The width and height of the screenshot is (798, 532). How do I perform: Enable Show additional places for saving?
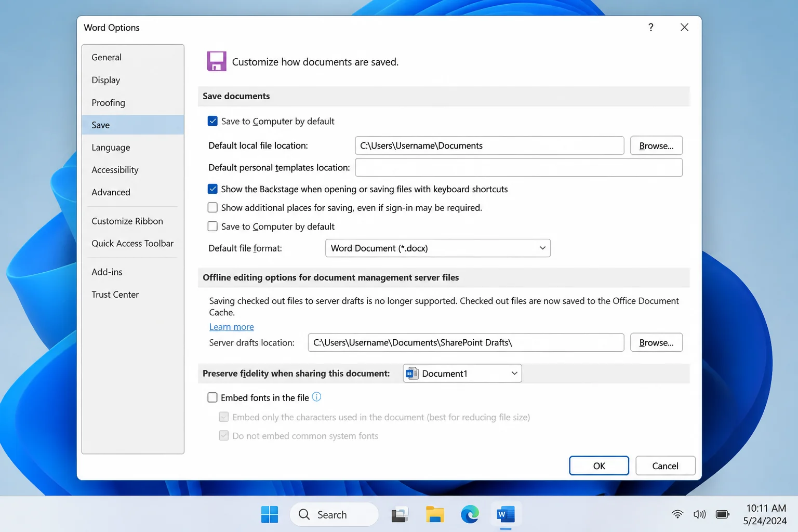212,208
